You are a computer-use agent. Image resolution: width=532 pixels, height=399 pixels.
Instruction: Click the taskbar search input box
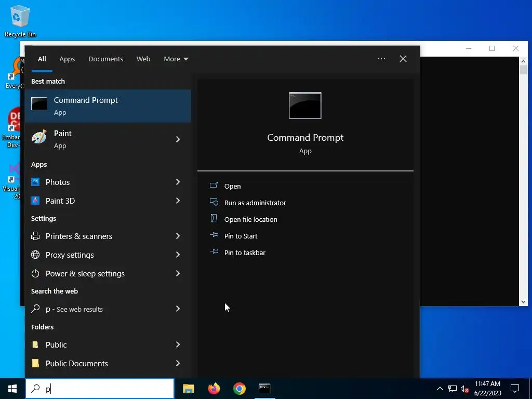[x=100, y=389]
